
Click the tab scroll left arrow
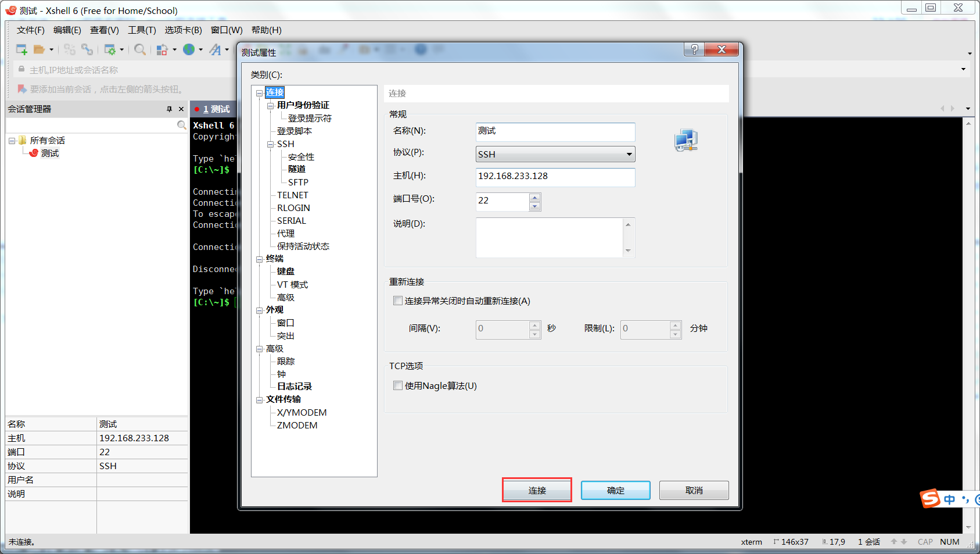pyautogui.click(x=942, y=108)
